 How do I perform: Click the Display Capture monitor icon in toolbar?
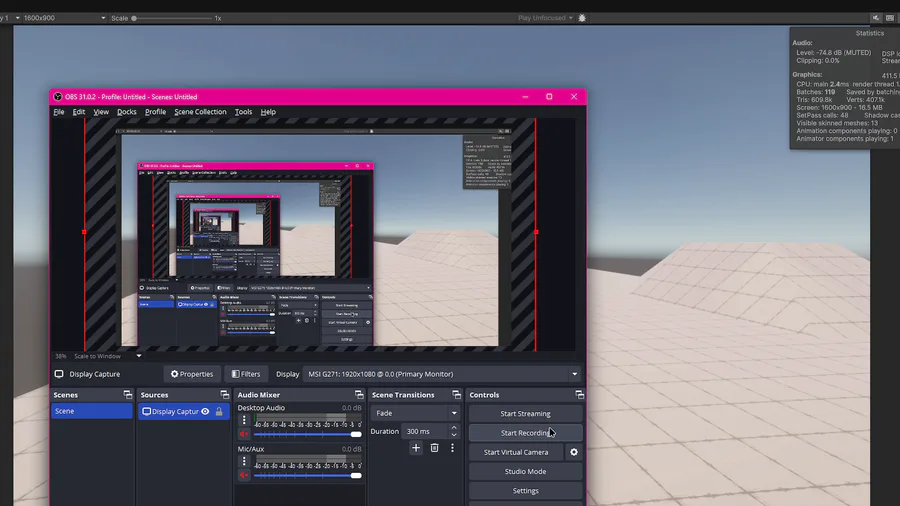point(59,374)
